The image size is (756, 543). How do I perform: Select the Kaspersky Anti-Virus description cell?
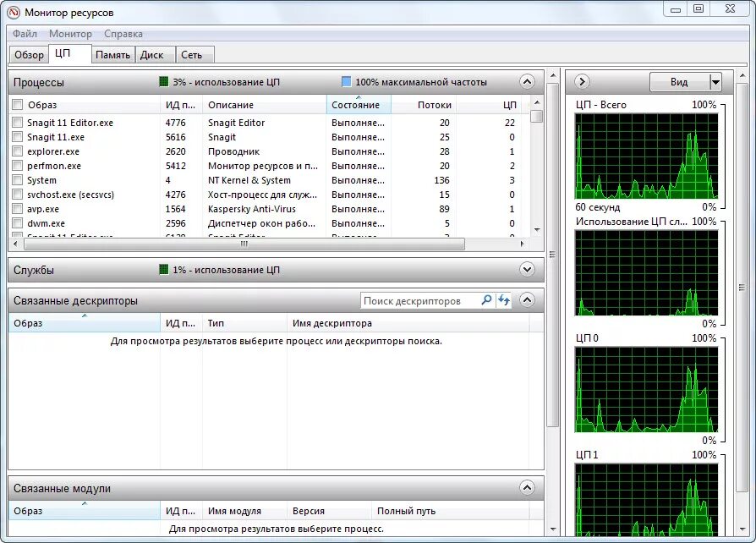point(252,209)
